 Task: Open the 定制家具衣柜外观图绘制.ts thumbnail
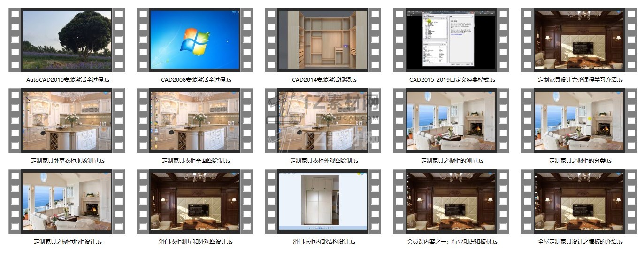pos(323,121)
